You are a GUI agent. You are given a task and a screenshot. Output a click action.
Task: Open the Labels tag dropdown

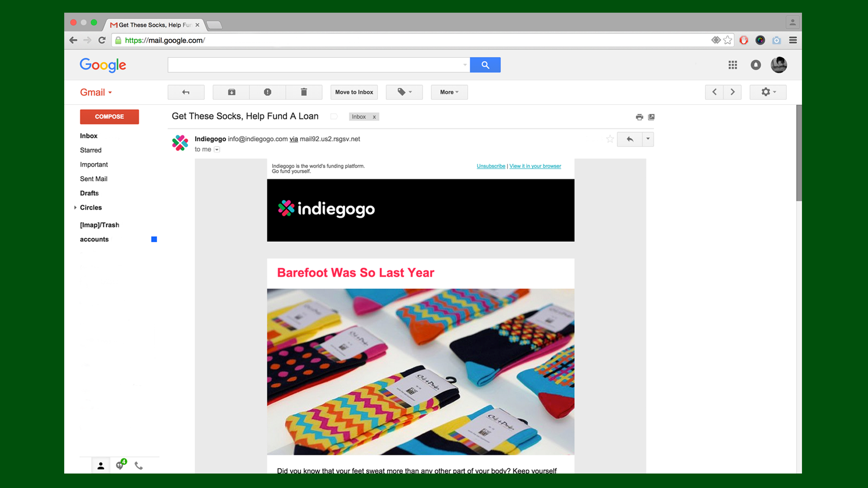[404, 92]
